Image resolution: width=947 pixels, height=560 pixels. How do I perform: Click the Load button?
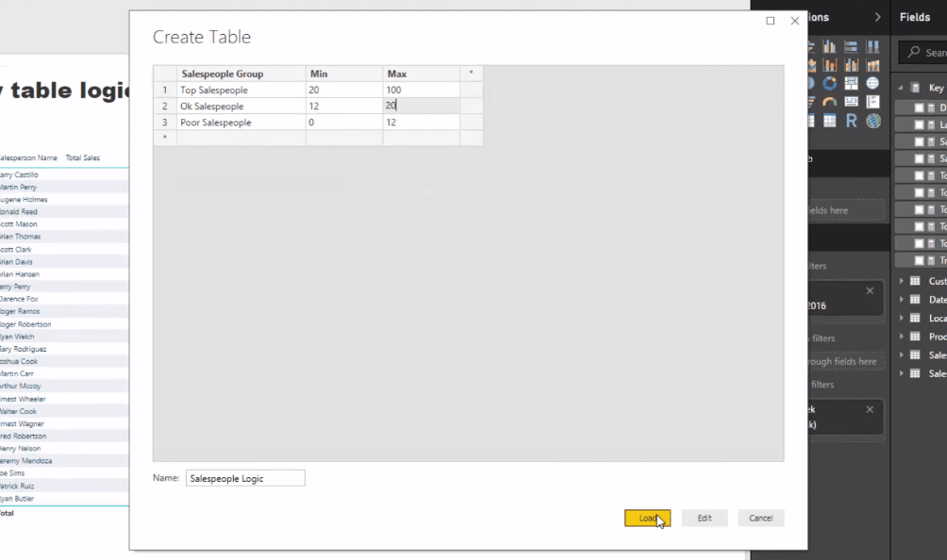pyautogui.click(x=647, y=518)
